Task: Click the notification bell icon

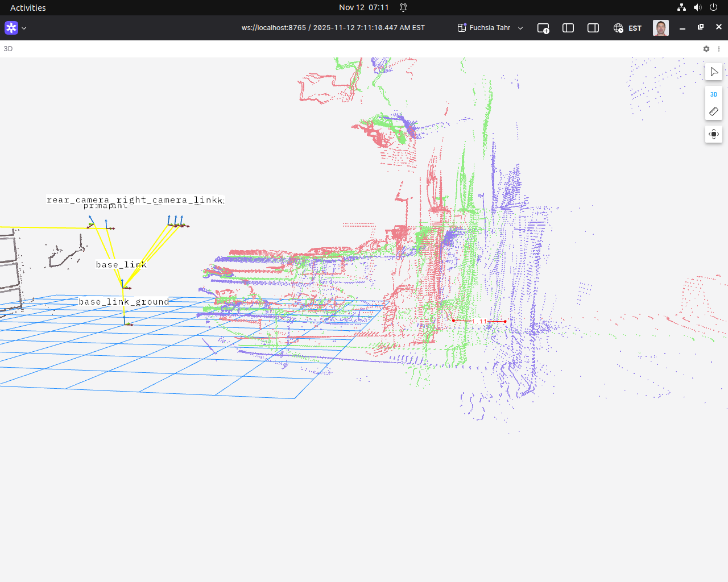Action: pos(403,7)
